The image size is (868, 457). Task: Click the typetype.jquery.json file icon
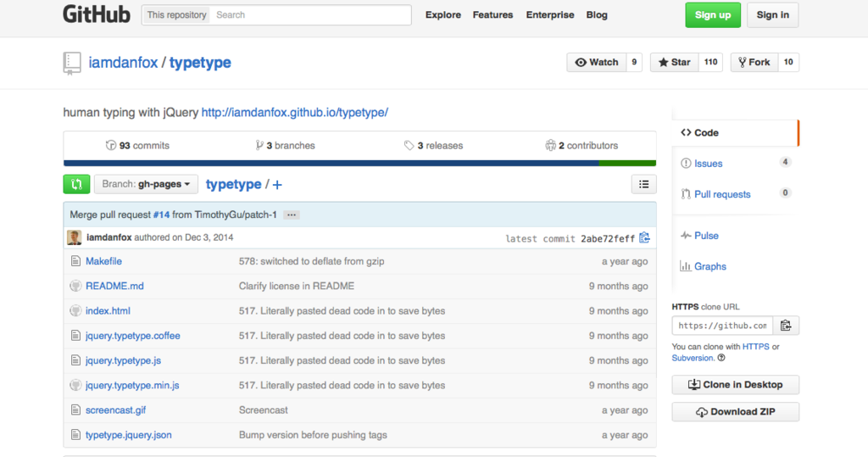pos(75,435)
